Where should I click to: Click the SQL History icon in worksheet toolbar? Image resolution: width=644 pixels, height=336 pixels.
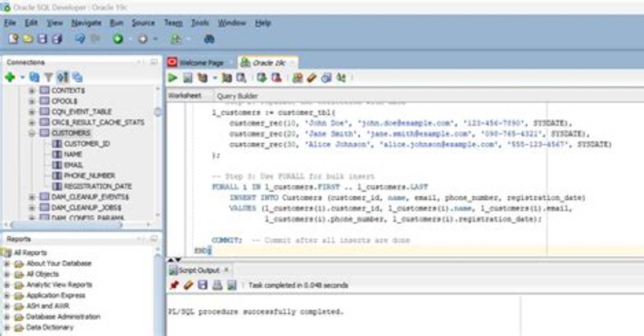point(326,78)
